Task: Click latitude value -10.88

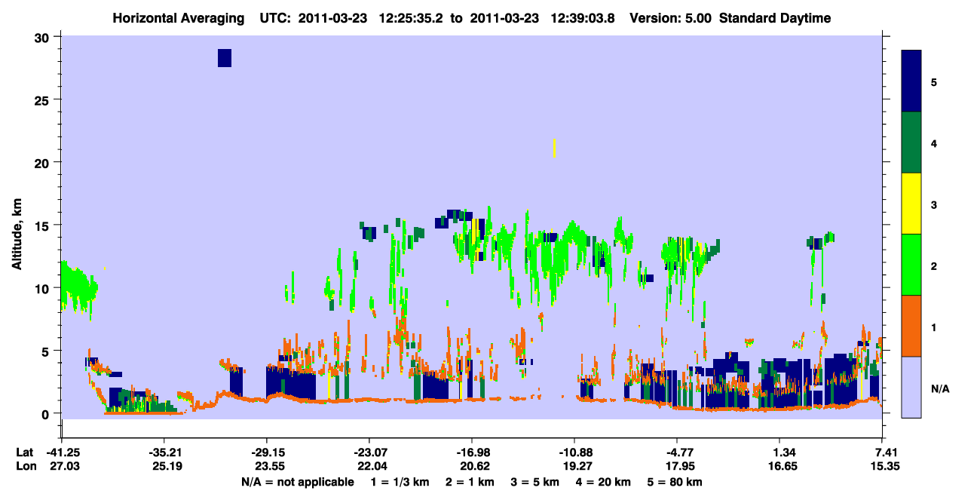Action: pyautogui.click(x=574, y=452)
